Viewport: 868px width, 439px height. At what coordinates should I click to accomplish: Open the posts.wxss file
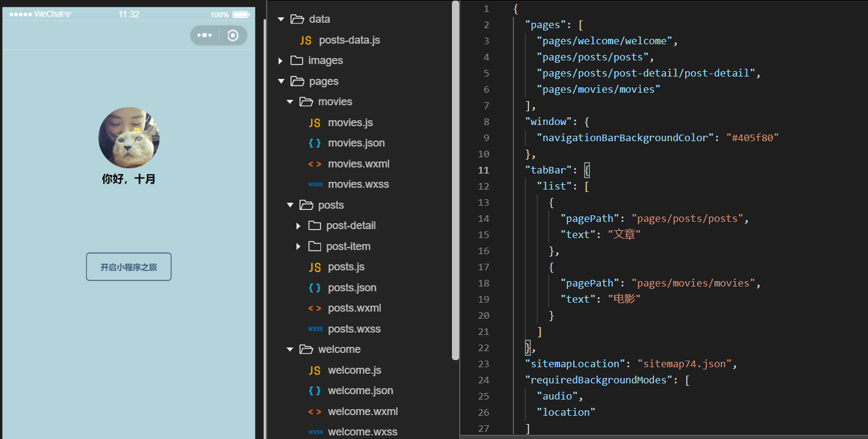click(354, 329)
